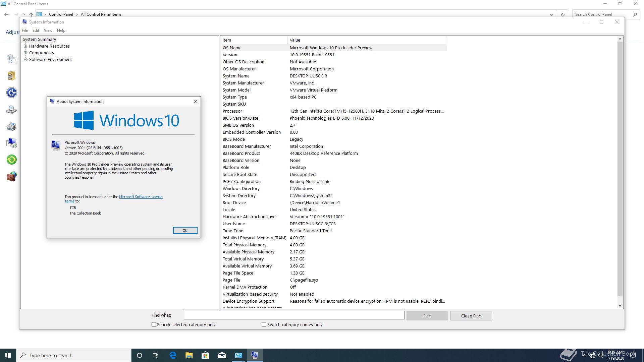The width and height of the screenshot is (644, 362).
Task: Go up one level in Control Panel
Action: tap(31, 14)
